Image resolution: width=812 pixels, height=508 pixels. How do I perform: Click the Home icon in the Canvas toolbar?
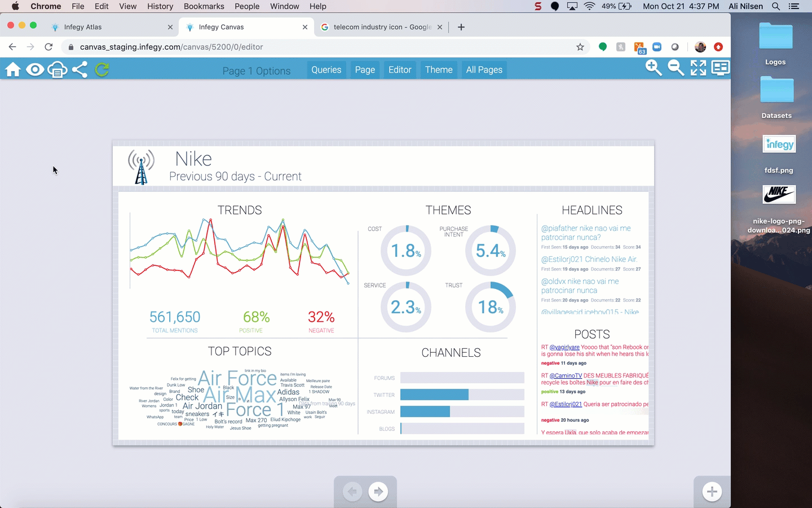(12, 69)
